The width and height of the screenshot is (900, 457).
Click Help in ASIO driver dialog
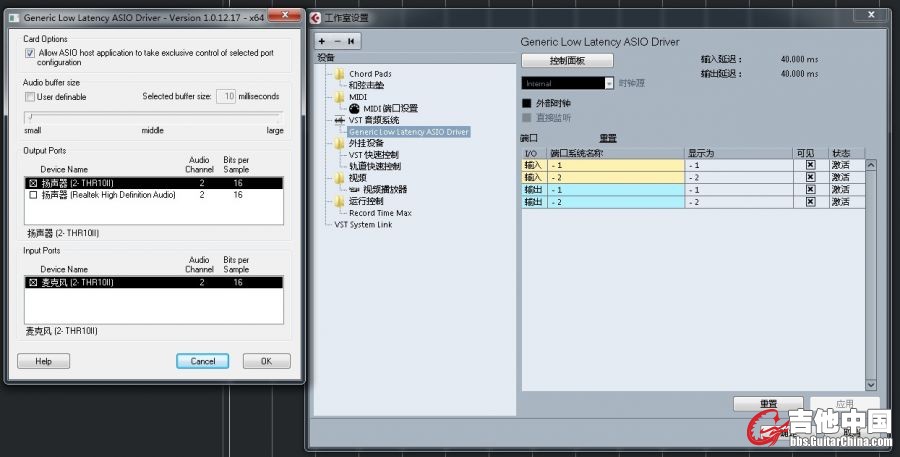click(x=44, y=361)
